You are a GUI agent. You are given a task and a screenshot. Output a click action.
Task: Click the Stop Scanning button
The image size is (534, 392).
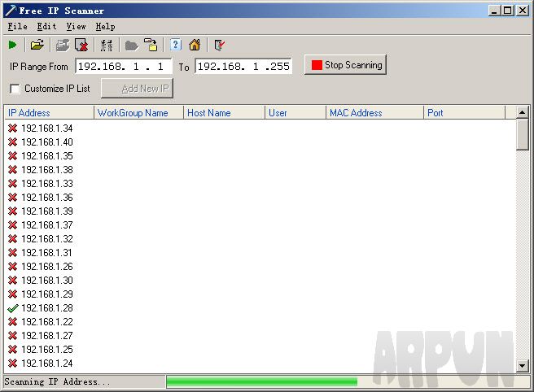345,64
